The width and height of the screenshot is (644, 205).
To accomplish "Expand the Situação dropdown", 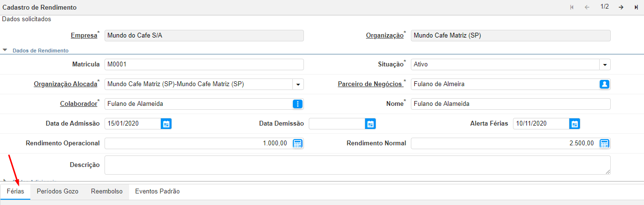I will (605, 64).
